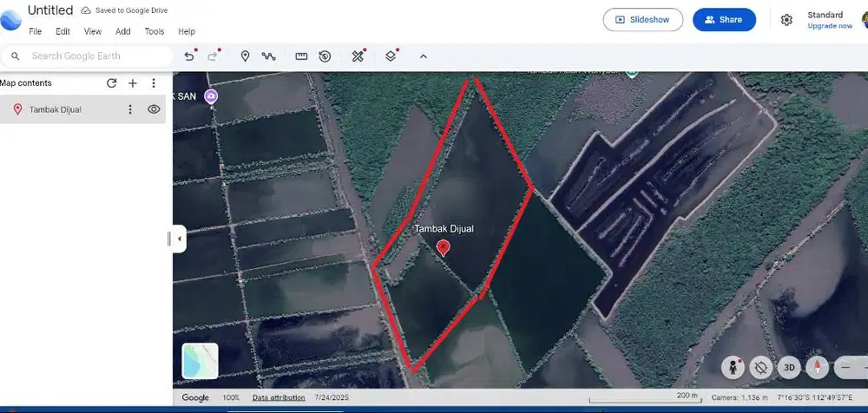Click the blue Share button

(724, 20)
